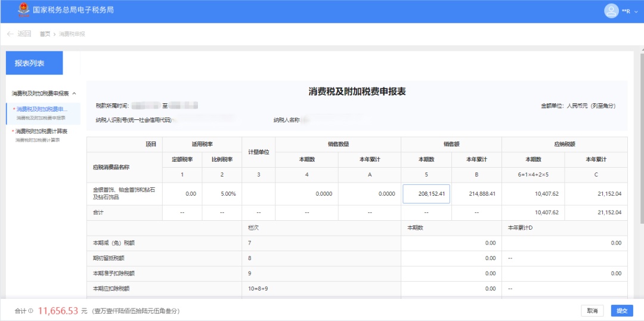The image size is (644, 321).
Task: Click the back arrow next to 返回
Action: [x=10, y=34]
